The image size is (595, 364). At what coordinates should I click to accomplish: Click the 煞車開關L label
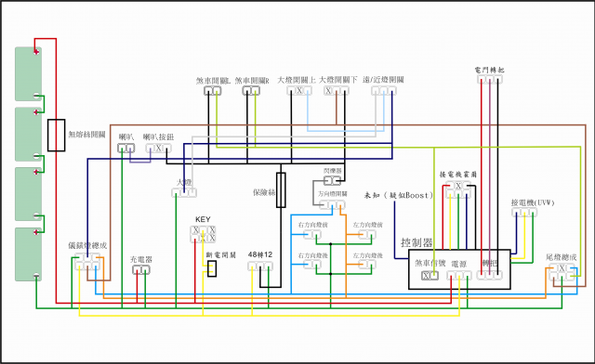pyautogui.click(x=213, y=81)
